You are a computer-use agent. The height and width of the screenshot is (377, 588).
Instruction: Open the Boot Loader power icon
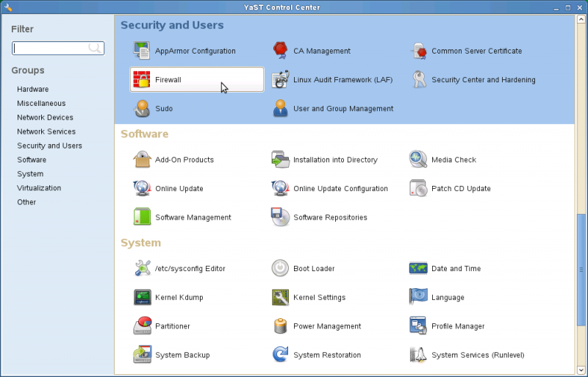280,268
